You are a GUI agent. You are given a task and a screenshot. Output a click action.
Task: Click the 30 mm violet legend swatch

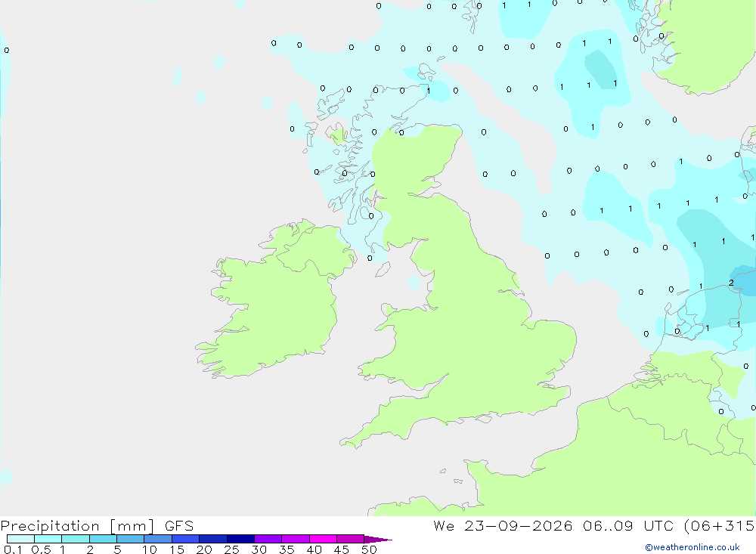point(268,539)
